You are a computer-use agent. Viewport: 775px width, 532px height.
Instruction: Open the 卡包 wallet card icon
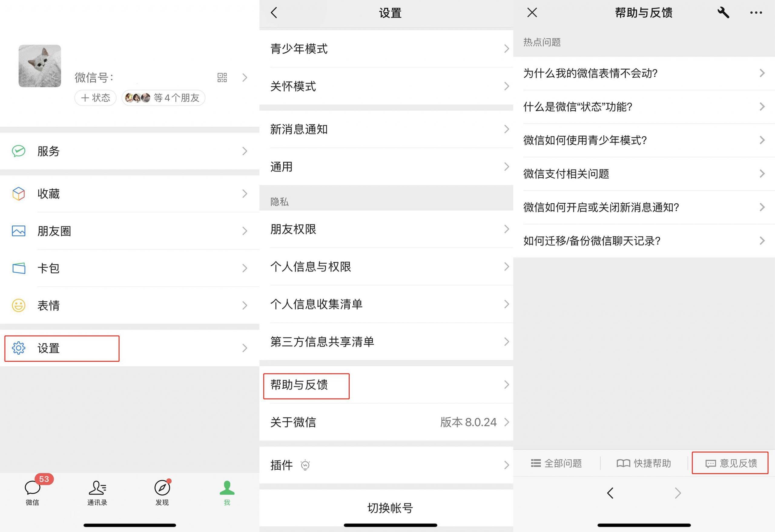(19, 268)
